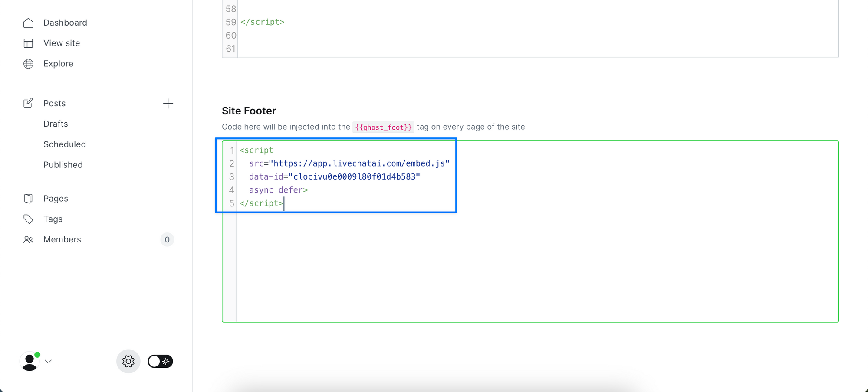The image size is (868, 392).
Task: Click the Members count badge 0
Action: tap(167, 239)
